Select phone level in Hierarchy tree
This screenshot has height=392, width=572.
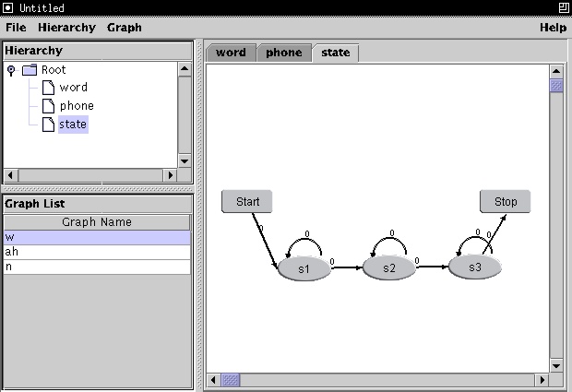click(77, 106)
